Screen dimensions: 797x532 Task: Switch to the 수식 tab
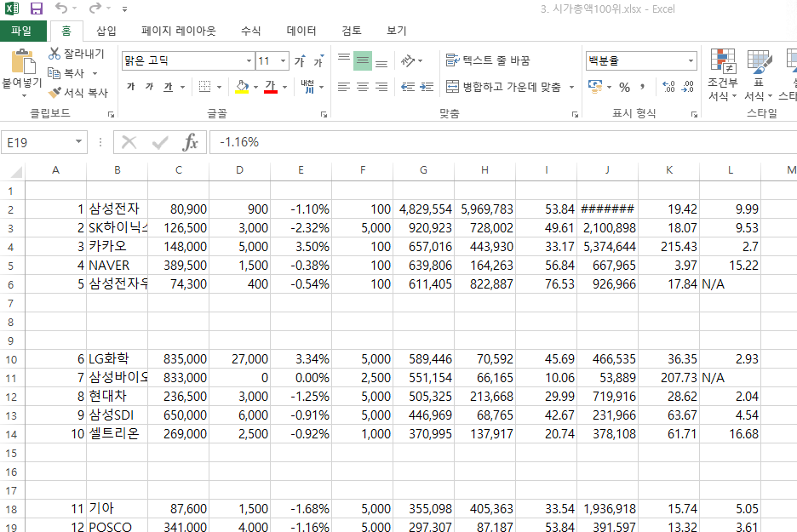pos(250,31)
